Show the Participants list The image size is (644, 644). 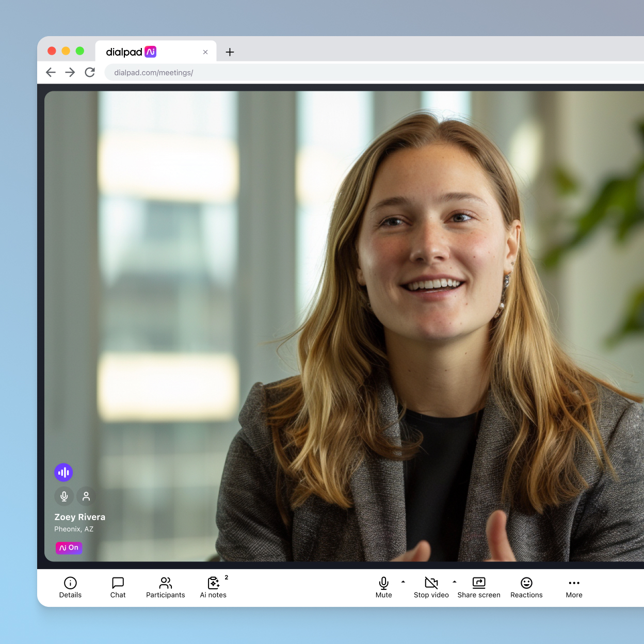[165, 587]
